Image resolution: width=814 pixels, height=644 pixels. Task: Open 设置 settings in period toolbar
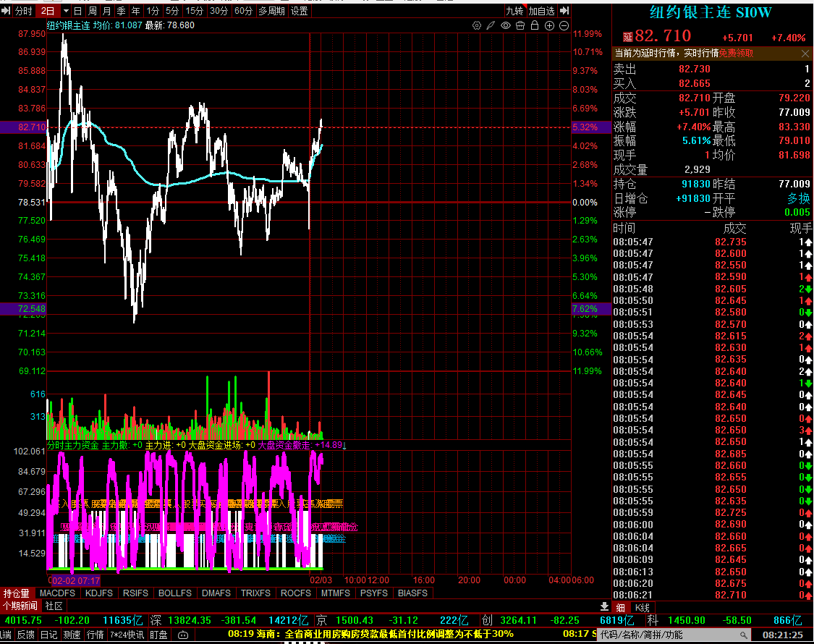point(299,10)
